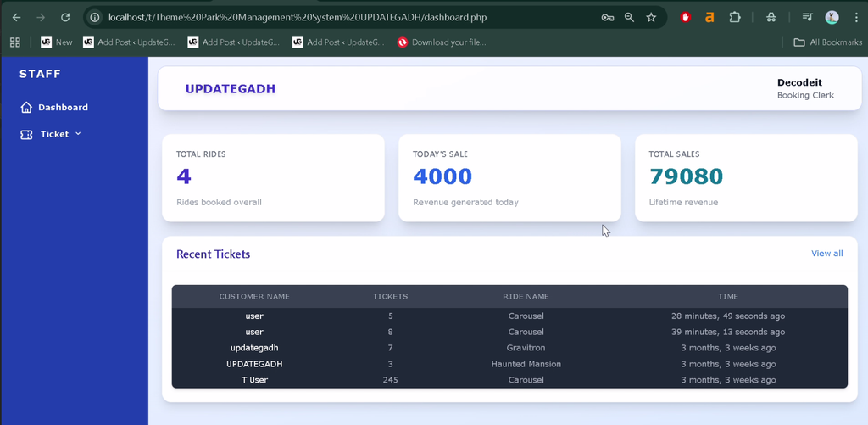Viewport: 868px width, 425px height.
Task: Click 'Rides booked overall' caption
Action: [x=220, y=202]
